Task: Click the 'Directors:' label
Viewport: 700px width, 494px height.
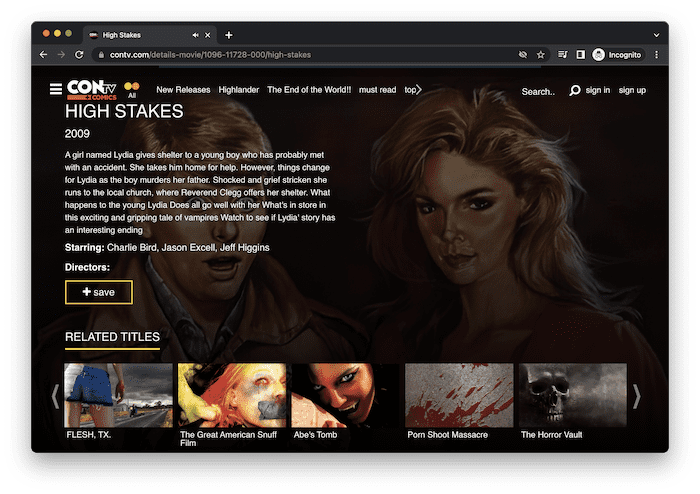Action: tap(87, 267)
